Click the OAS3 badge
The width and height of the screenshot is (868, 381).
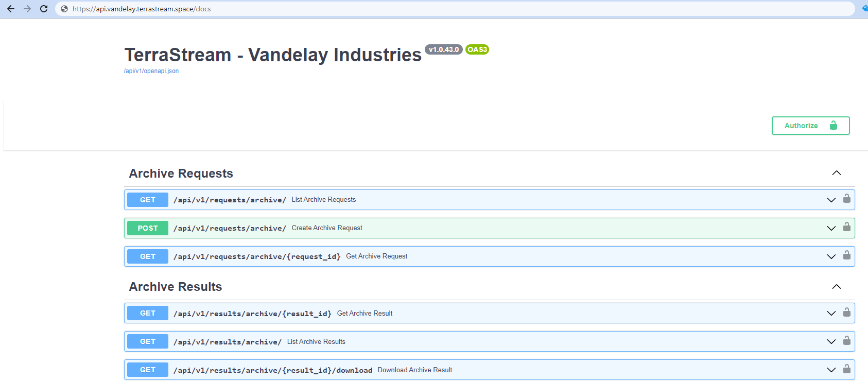pos(477,49)
